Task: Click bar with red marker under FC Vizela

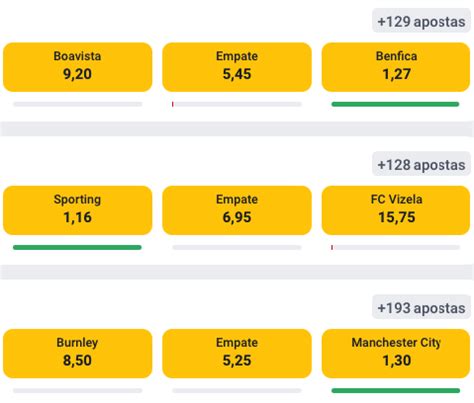Action: point(396,247)
